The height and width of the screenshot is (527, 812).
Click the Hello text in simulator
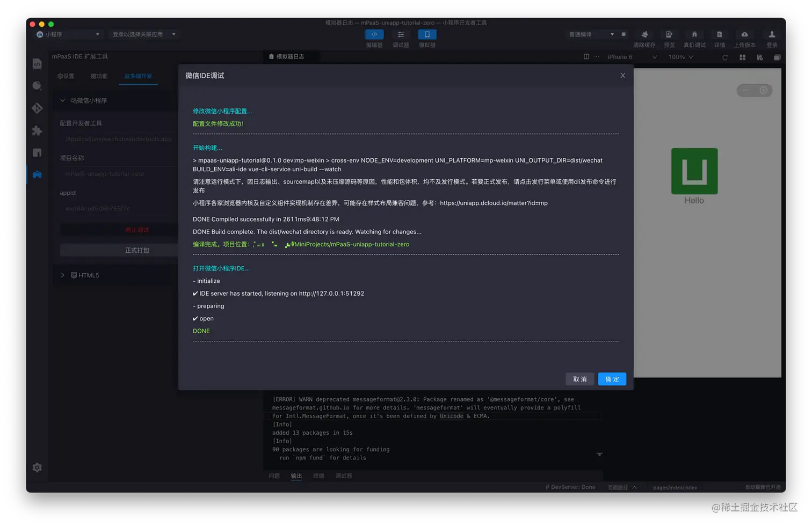(694, 200)
